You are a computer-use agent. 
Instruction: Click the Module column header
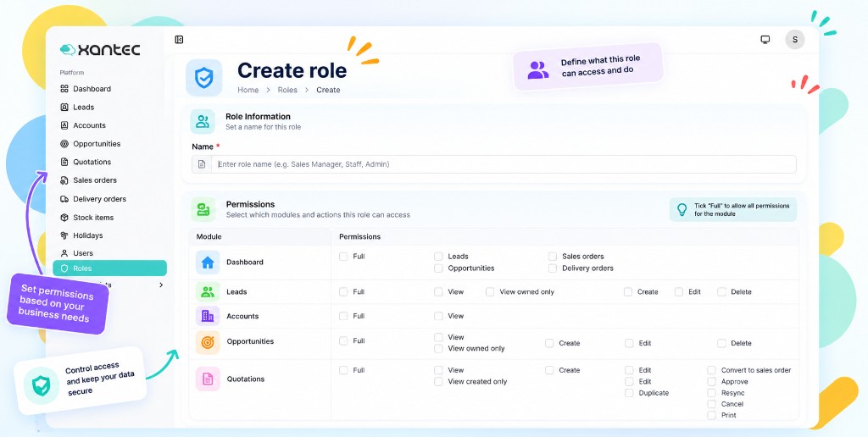(209, 237)
